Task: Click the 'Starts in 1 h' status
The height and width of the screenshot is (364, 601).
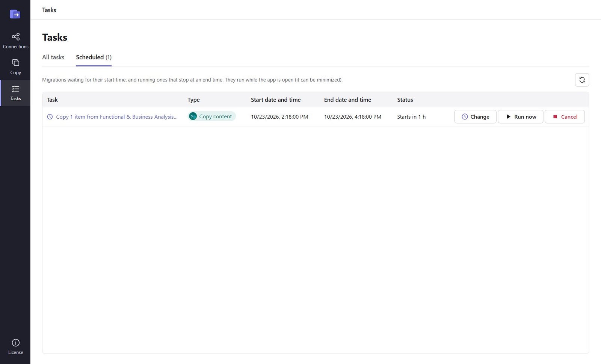Action: [x=411, y=117]
